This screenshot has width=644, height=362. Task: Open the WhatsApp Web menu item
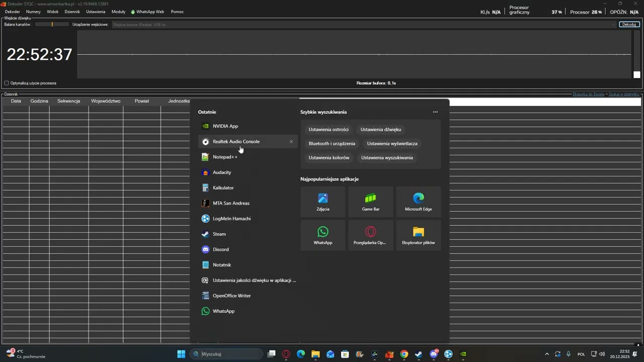(147, 12)
